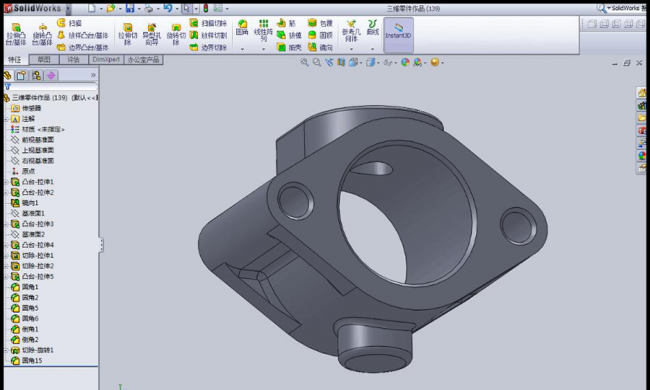
Task: Switch to the 办公室产品 (Office Products) tab
Action: point(143,60)
